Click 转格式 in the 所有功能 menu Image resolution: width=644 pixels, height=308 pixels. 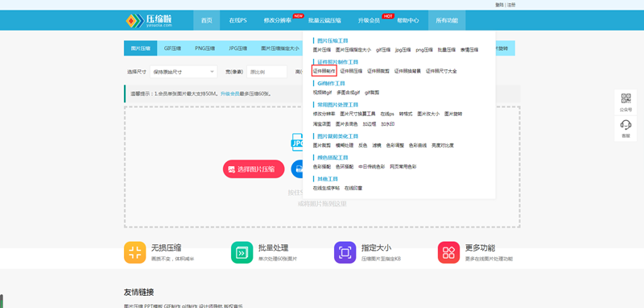(406, 114)
